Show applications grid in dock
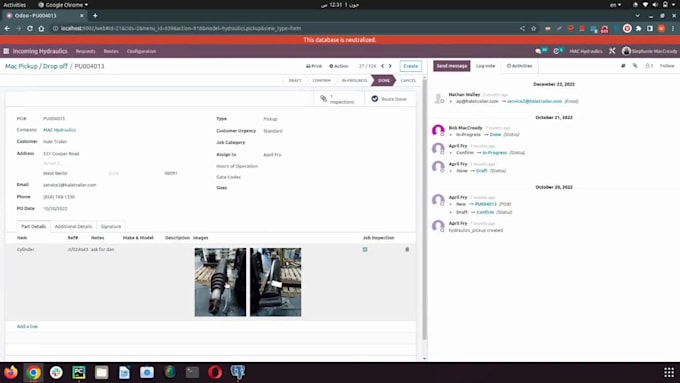 tap(669, 372)
